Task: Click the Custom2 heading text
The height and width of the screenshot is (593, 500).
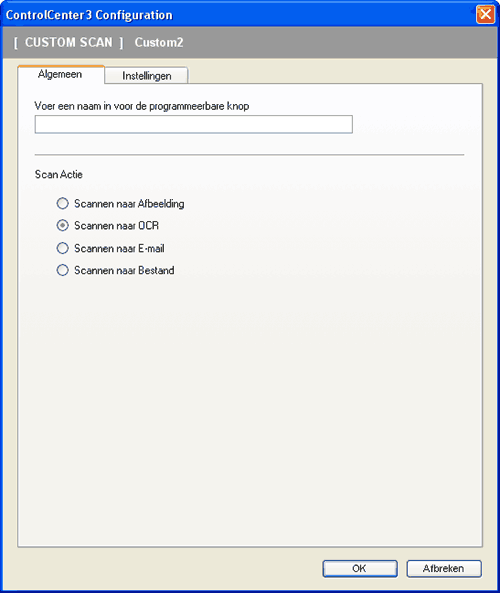Action: tap(159, 42)
